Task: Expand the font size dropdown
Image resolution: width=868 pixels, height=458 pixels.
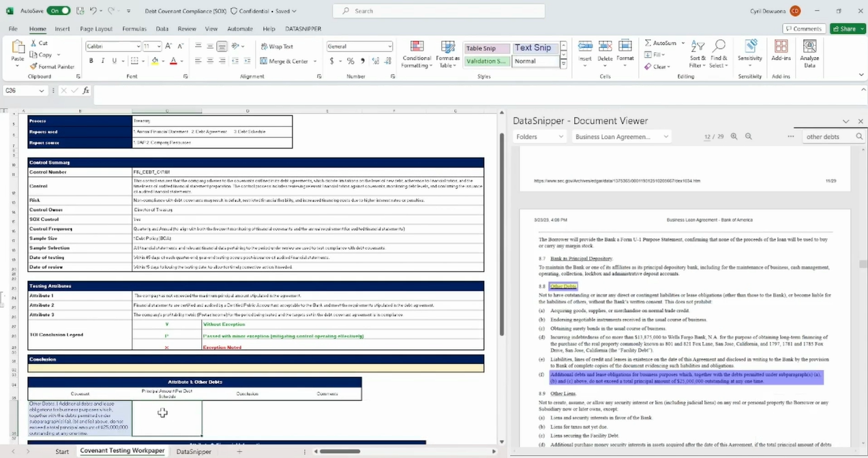Action: 159,46
